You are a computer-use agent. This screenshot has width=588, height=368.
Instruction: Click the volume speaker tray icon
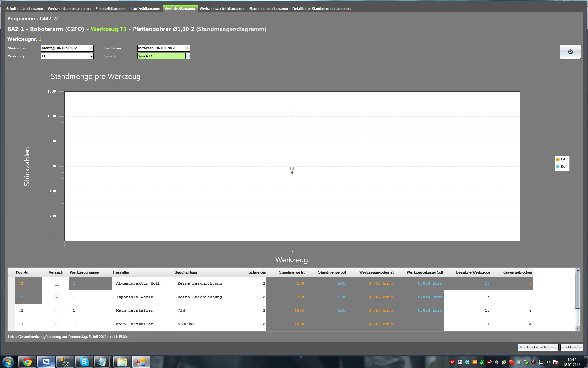tap(548, 362)
